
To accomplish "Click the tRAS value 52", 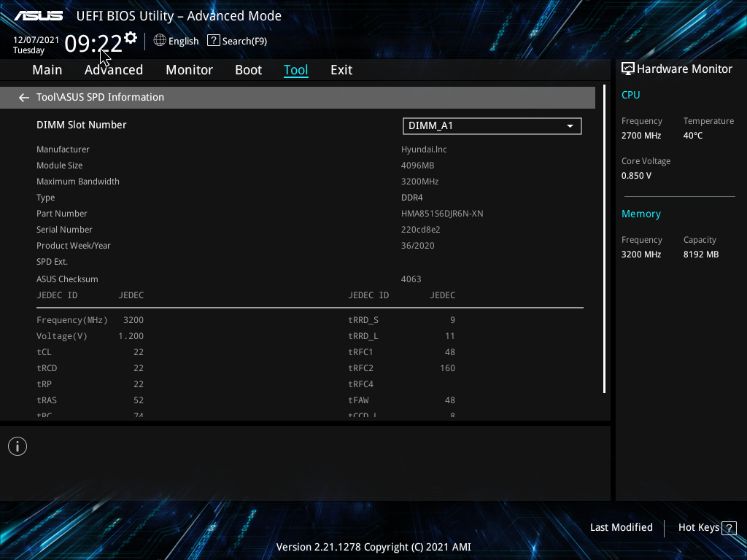I will 139,400.
